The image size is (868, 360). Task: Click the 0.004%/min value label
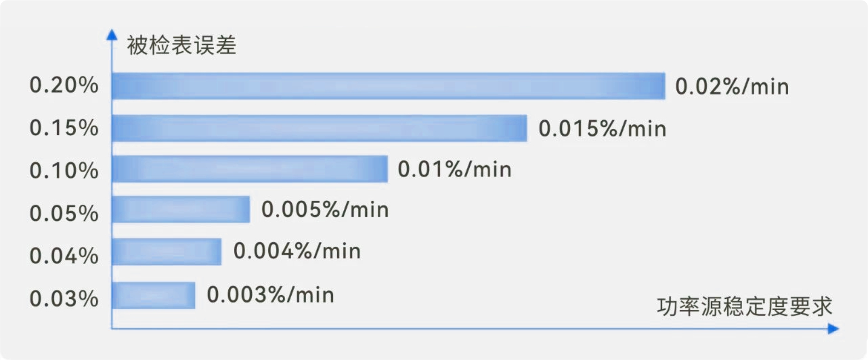[297, 251]
